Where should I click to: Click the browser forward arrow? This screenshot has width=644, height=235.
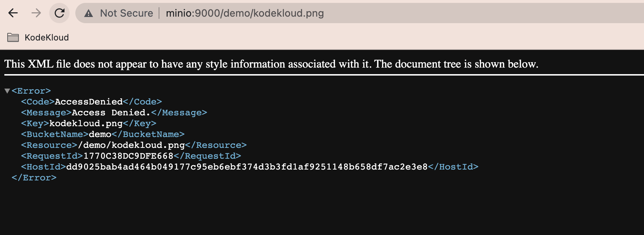coord(36,13)
